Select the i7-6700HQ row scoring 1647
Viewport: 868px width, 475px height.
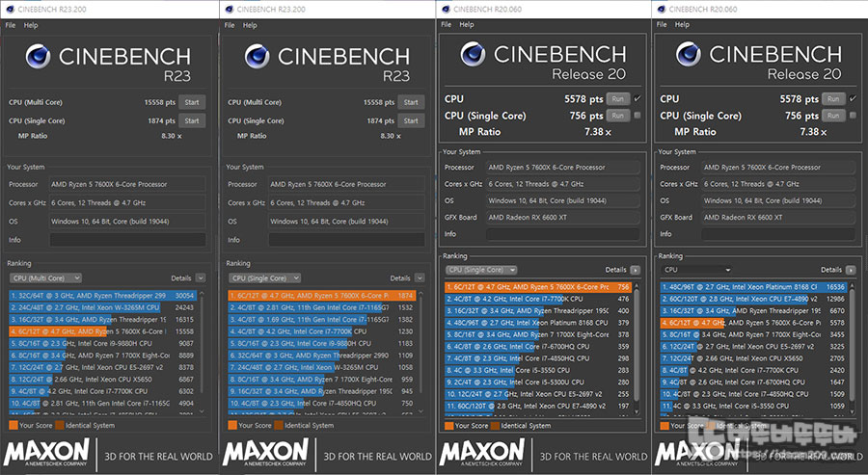(x=753, y=383)
